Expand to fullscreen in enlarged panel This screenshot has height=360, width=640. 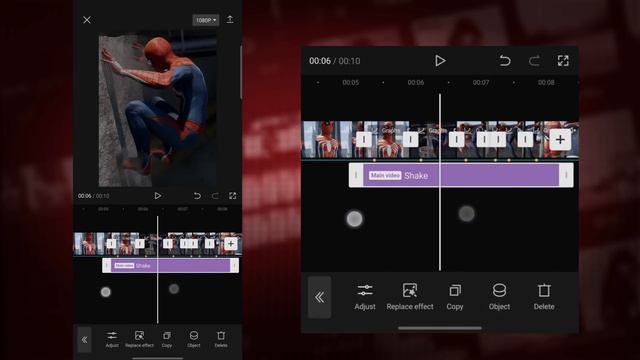click(x=563, y=61)
